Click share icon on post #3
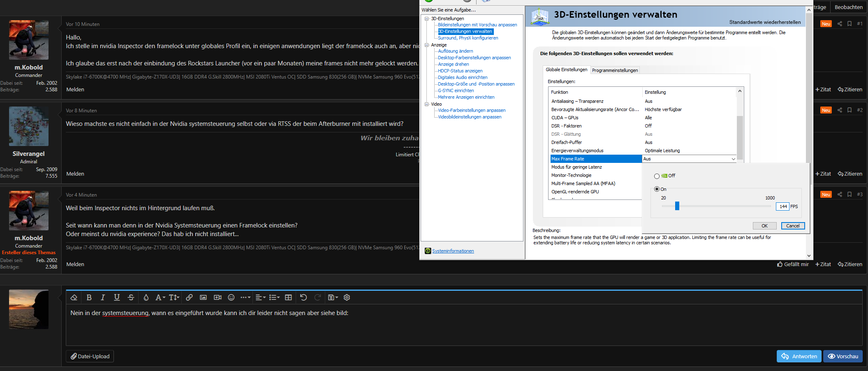 point(840,195)
